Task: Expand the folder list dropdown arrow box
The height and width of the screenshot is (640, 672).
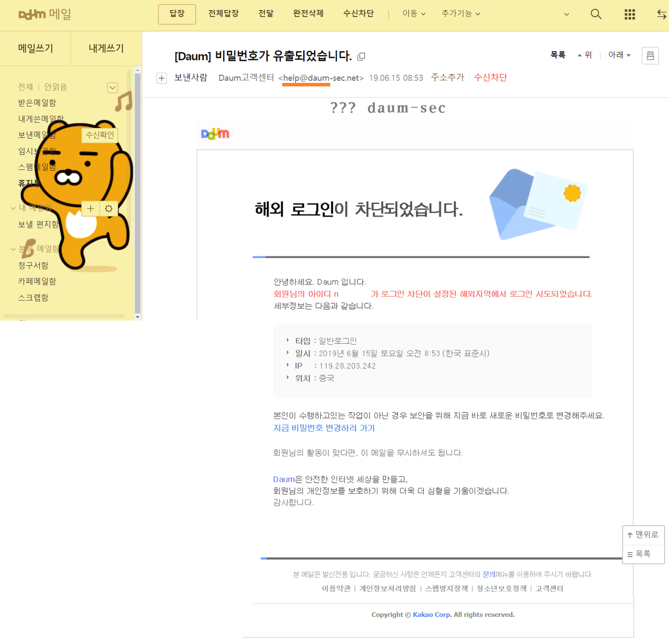Action: click(112, 88)
